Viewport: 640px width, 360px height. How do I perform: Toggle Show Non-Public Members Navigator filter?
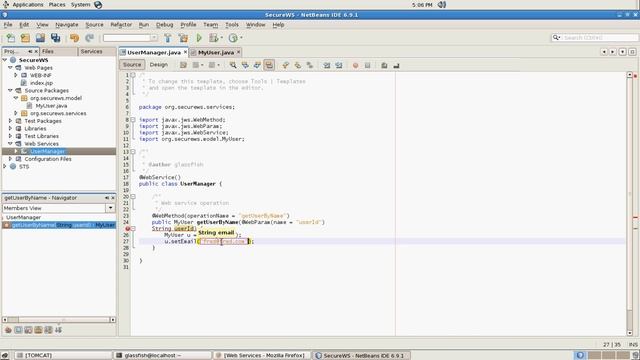pos(38,330)
